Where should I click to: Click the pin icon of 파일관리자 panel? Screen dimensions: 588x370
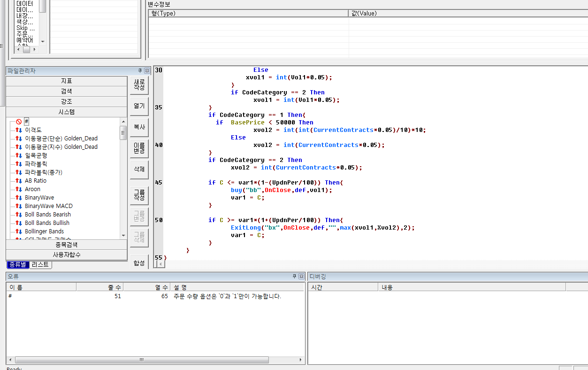tap(140, 71)
